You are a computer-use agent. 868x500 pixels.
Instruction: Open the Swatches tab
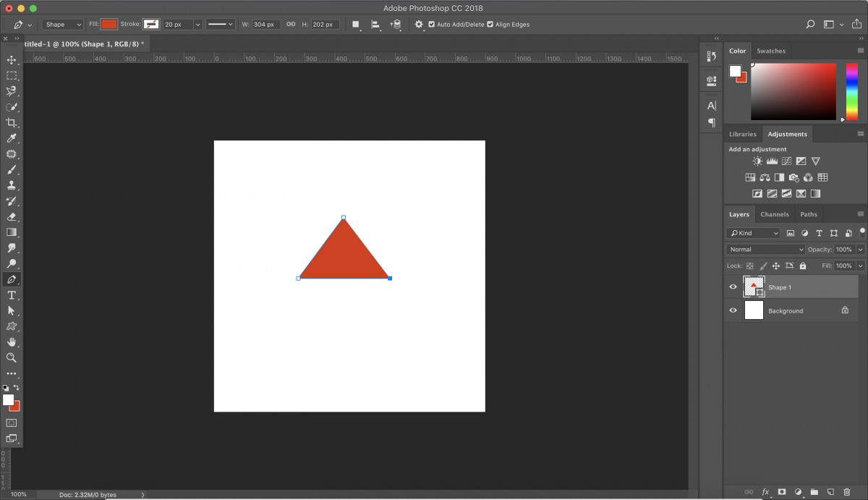[770, 51]
